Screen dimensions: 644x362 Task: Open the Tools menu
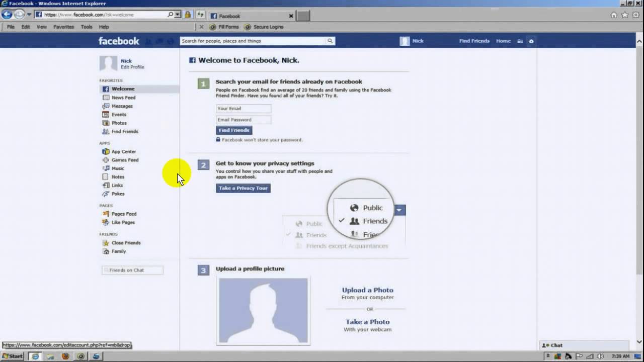coord(87,27)
